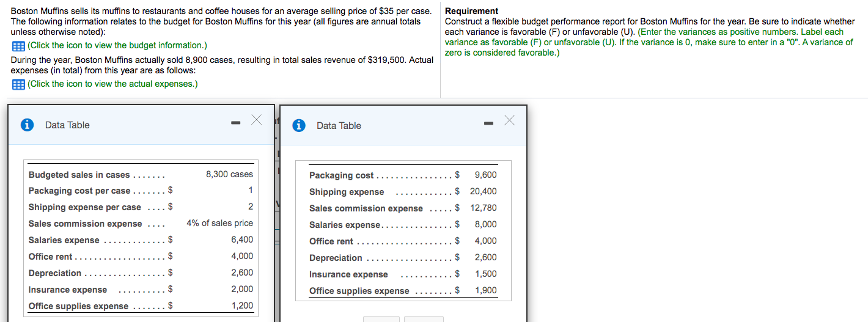Minimize the right Data Table dialog

(x=487, y=124)
